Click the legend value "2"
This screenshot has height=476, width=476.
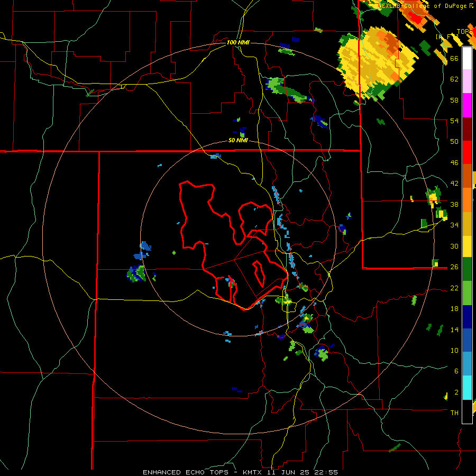pyautogui.click(x=456, y=392)
